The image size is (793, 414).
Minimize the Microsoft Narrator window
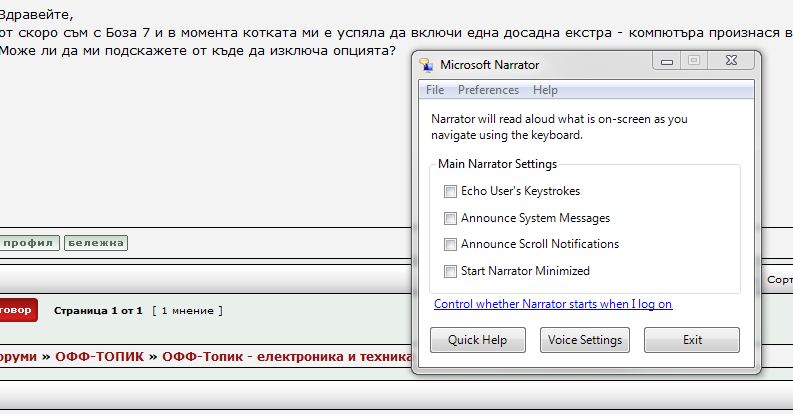(x=667, y=62)
